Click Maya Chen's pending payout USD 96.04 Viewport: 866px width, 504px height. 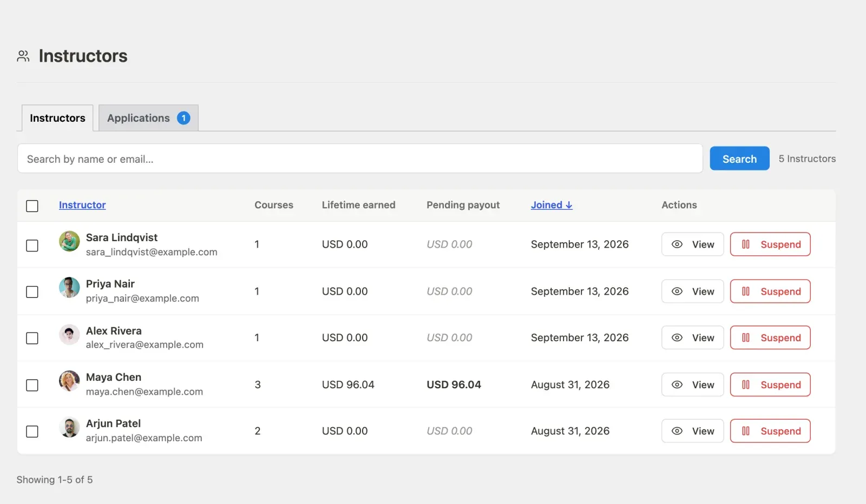(x=454, y=384)
